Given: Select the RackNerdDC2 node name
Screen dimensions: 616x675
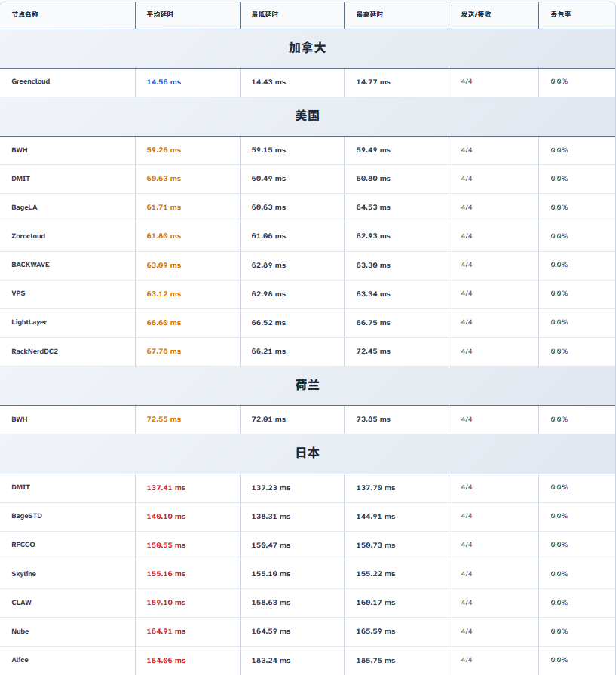Looking at the screenshot, I should point(35,351).
